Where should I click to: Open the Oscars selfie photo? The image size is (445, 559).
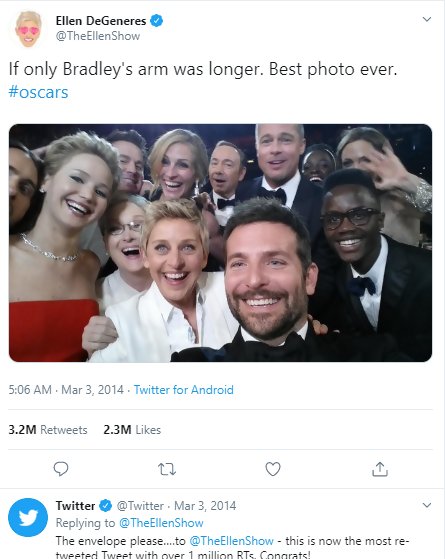(x=220, y=243)
